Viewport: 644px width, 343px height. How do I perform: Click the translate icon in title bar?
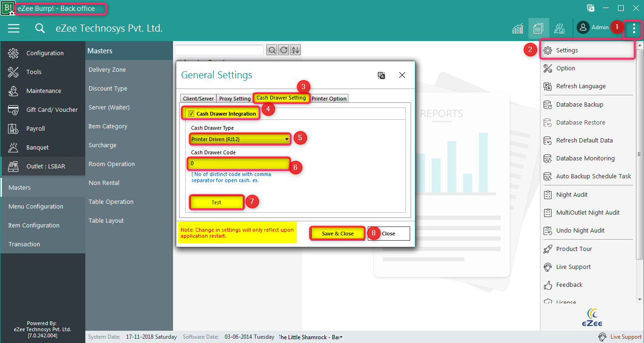click(x=590, y=8)
